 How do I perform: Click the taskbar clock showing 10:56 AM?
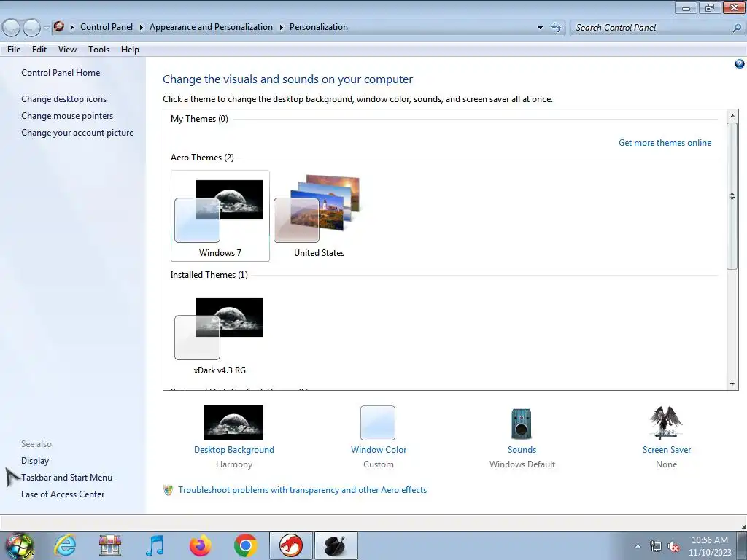[710, 546]
